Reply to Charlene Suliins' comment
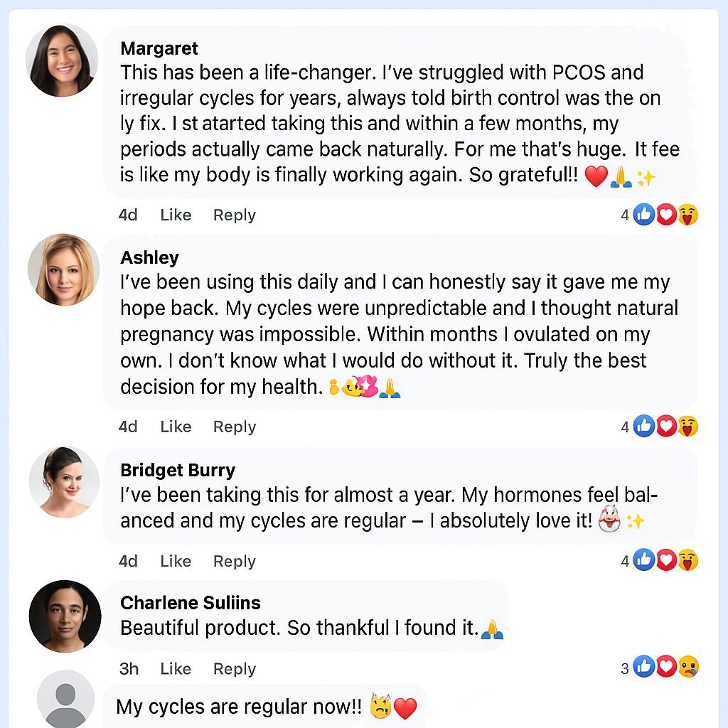 [234, 669]
